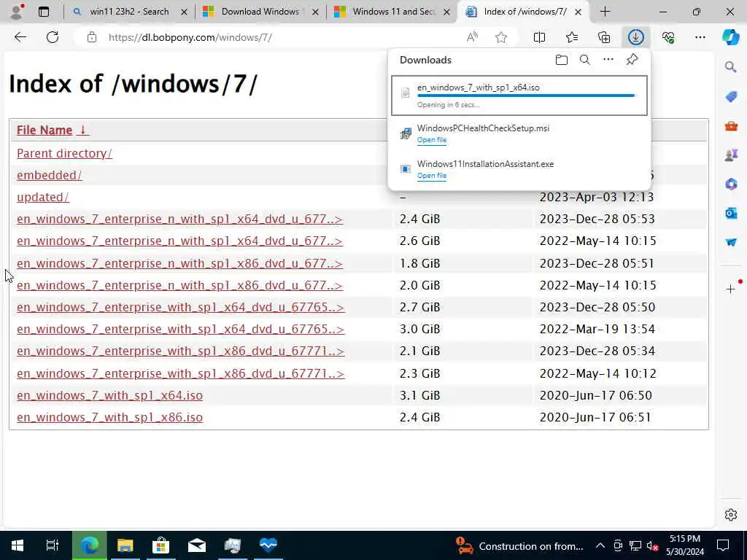The image size is (747, 560).
Task: Refresh the page with reload icon
Action: pyautogui.click(x=53, y=37)
